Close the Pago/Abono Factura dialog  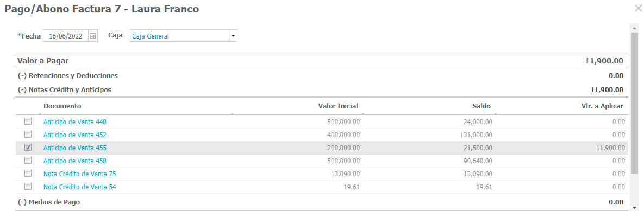click(x=638, y=8)
